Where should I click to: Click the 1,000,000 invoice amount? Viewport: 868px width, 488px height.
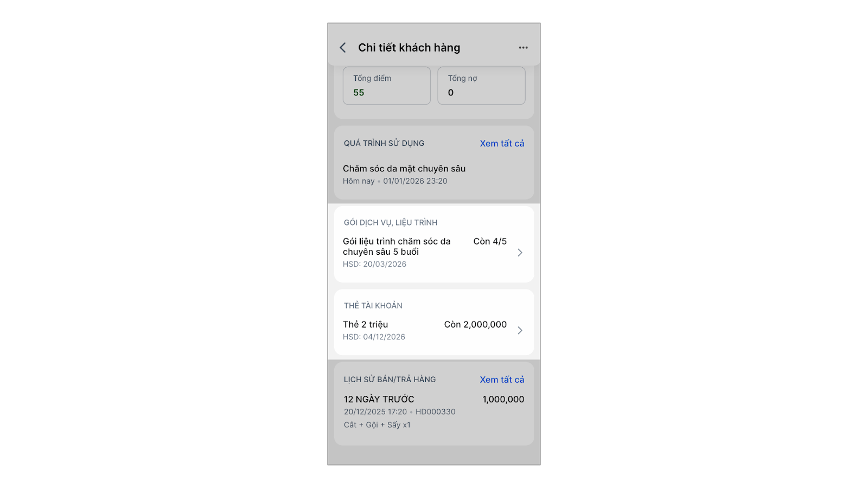point(503,399)
